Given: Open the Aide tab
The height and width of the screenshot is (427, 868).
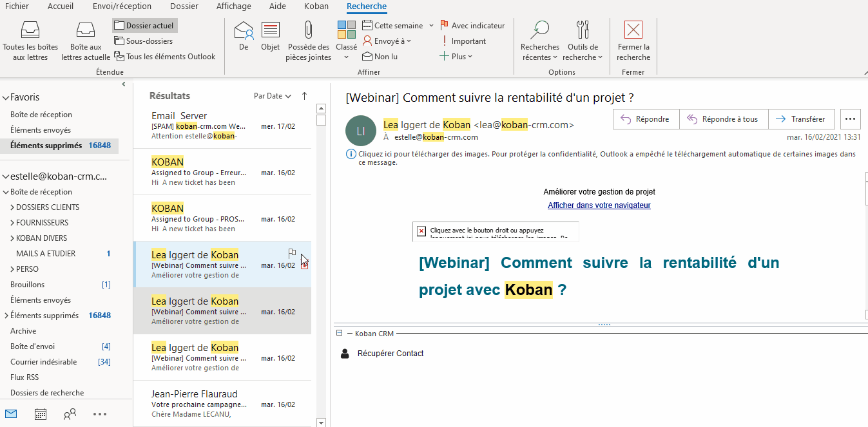Looking at the screenshot, I should click(x=278, y=6).
